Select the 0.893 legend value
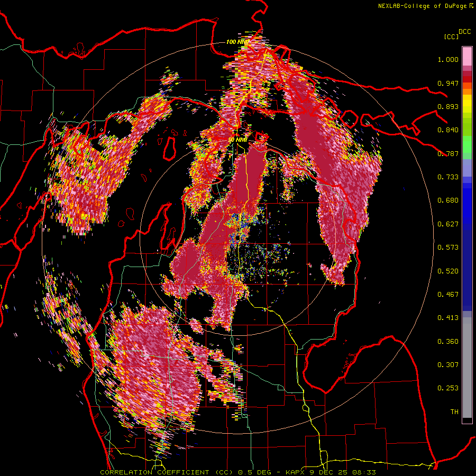Viewport: 476px width, 476px height. point(448,106)
